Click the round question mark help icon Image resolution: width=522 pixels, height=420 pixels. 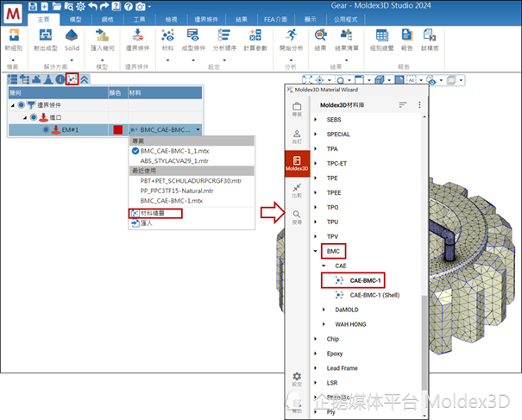[x=129, y=6]
